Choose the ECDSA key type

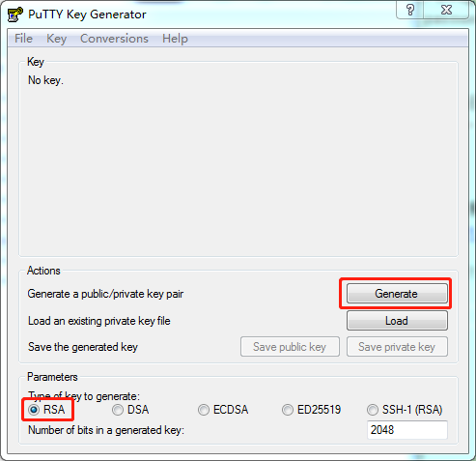pos(223,410)
